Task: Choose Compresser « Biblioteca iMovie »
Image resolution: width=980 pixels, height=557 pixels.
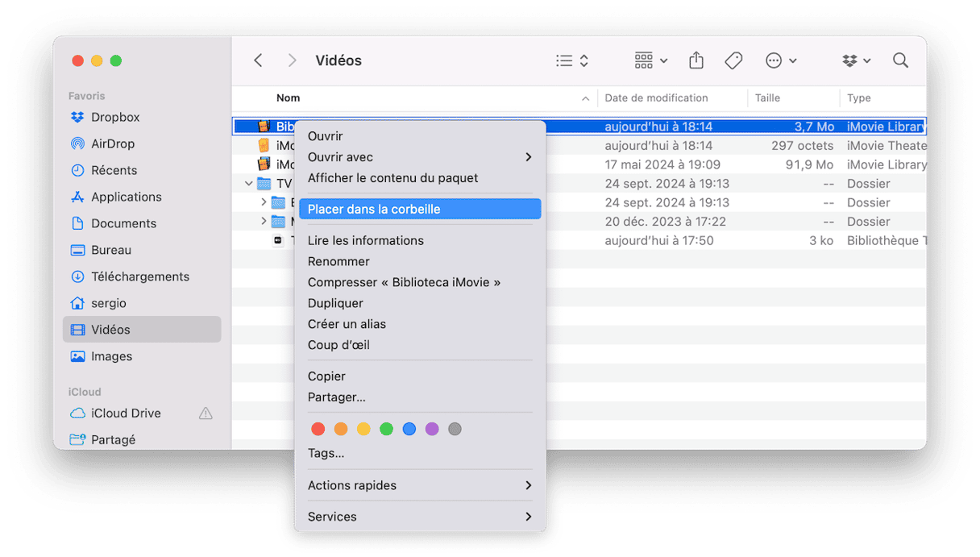Action: tap(420, 282)
